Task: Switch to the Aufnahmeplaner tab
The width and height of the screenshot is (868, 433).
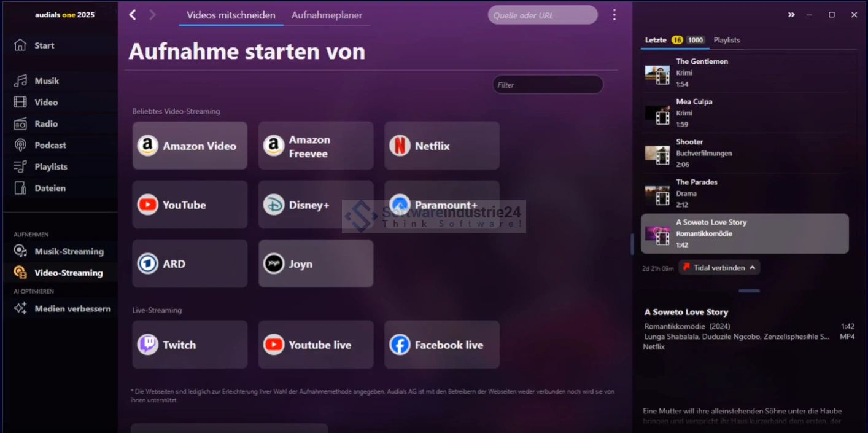Action: coord(327,15)
